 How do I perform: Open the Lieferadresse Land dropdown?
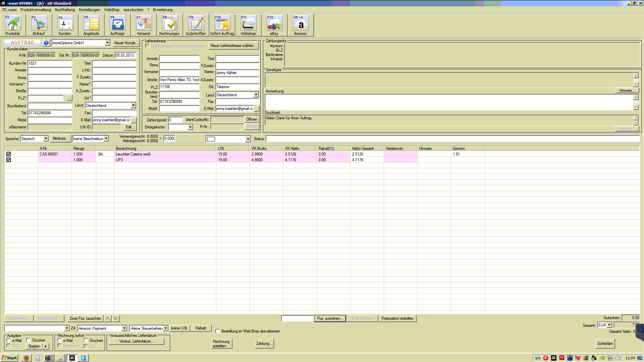pos(256,95)
